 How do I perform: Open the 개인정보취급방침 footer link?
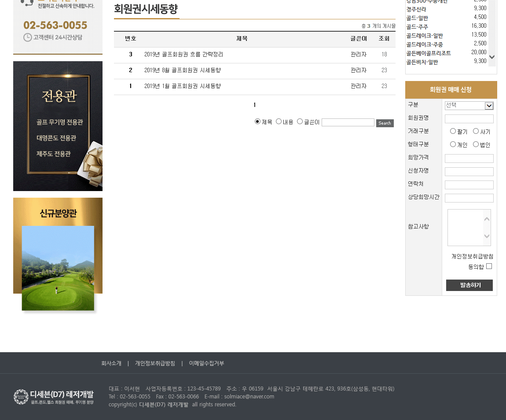coord(155,363)
